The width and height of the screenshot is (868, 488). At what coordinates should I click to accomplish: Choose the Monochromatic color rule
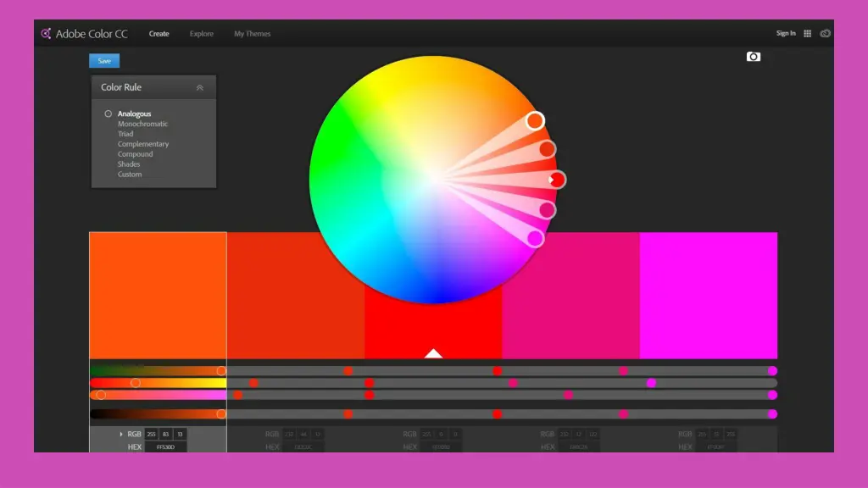(x=142, y=124)
